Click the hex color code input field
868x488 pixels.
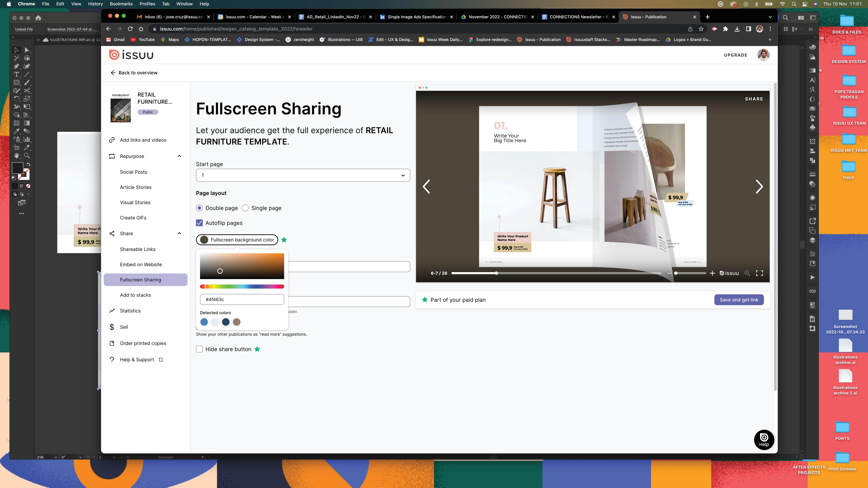[x=242, y=299]
